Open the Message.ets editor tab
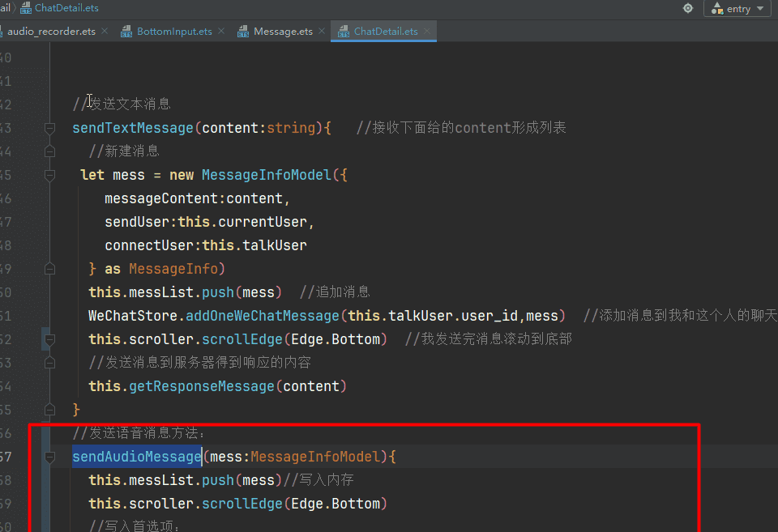The image size is (778, 532). pyautogui.click(x=283, y=32)
